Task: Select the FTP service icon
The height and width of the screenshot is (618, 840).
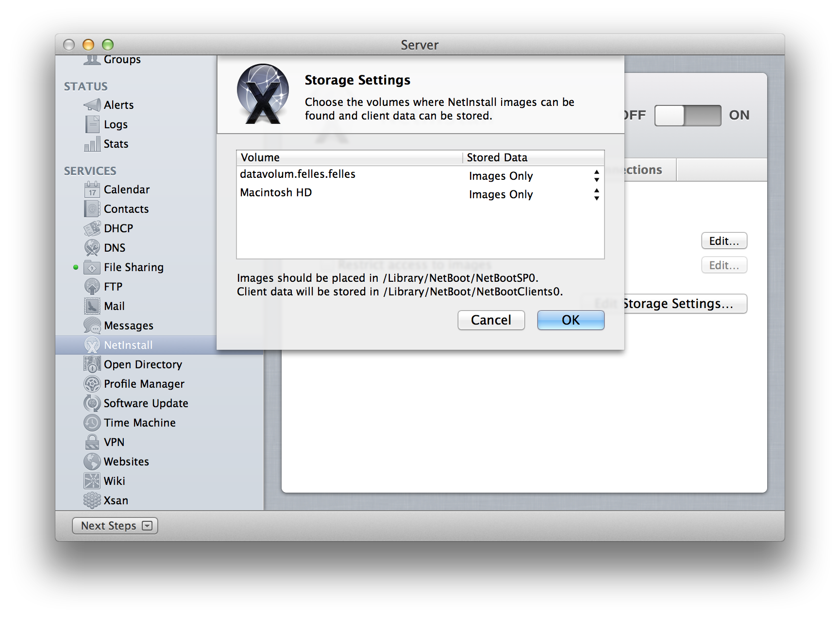Action: pos(92,287)
